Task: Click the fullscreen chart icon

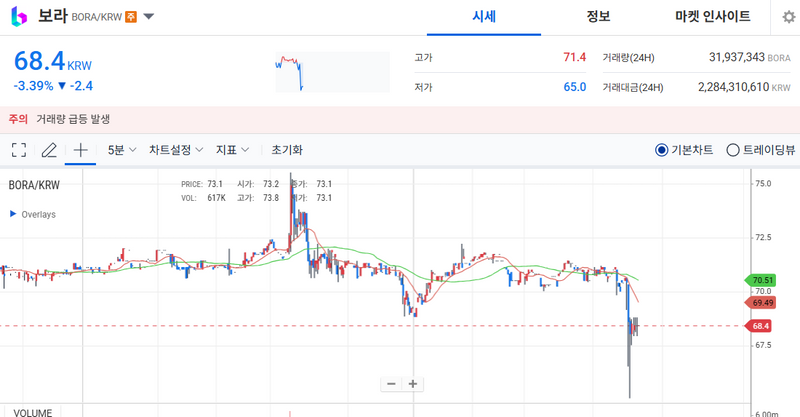Action: [18, 150]
